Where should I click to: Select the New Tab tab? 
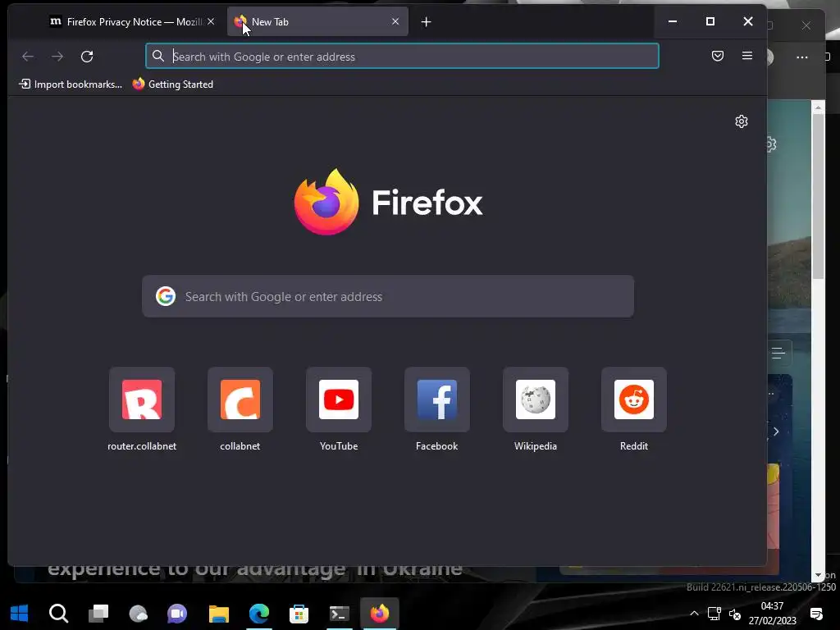click(x=317, y=22)
